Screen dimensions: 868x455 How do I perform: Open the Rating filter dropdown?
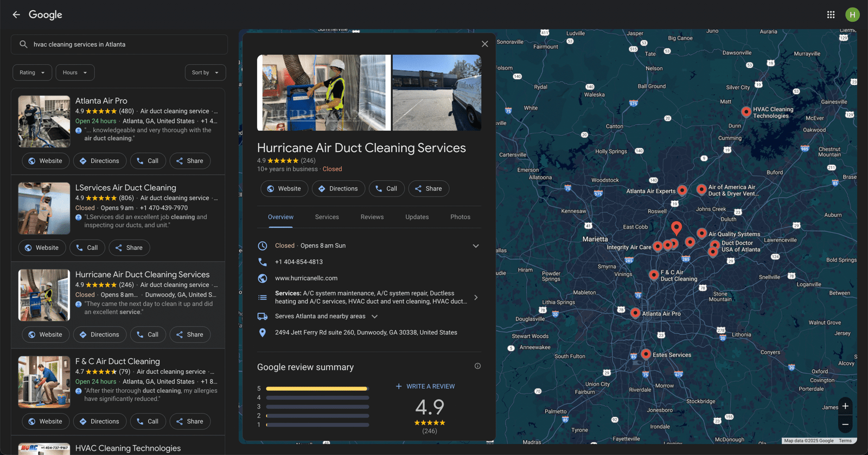pyautogui.click(x=33, y=73)
